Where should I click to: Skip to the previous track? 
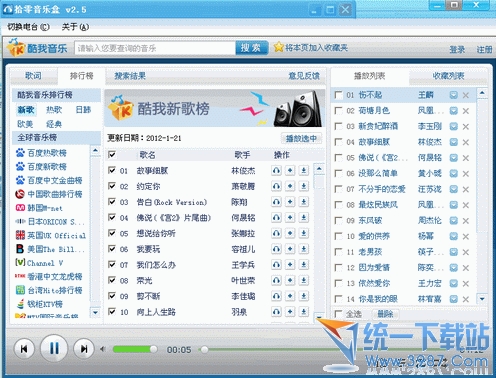(x=24, y=349)
